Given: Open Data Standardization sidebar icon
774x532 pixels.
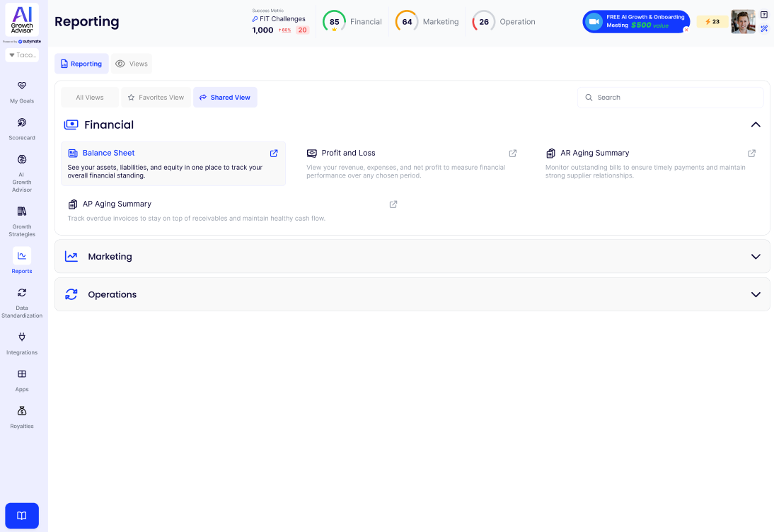Looking at the screenshot, I should click(22, 293).
